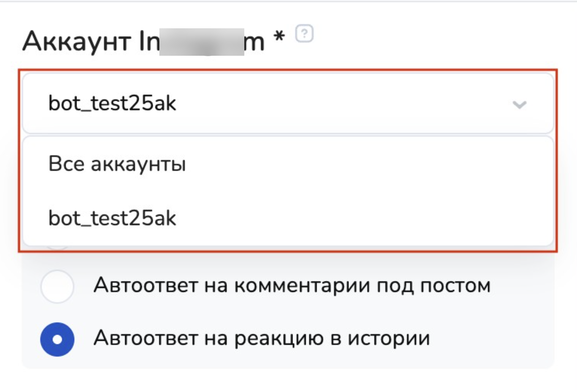This screenshot has width=577, height=392.
Task: Select the "Автоответ на реакцию в истории" radio
Action: pos(57,339)
